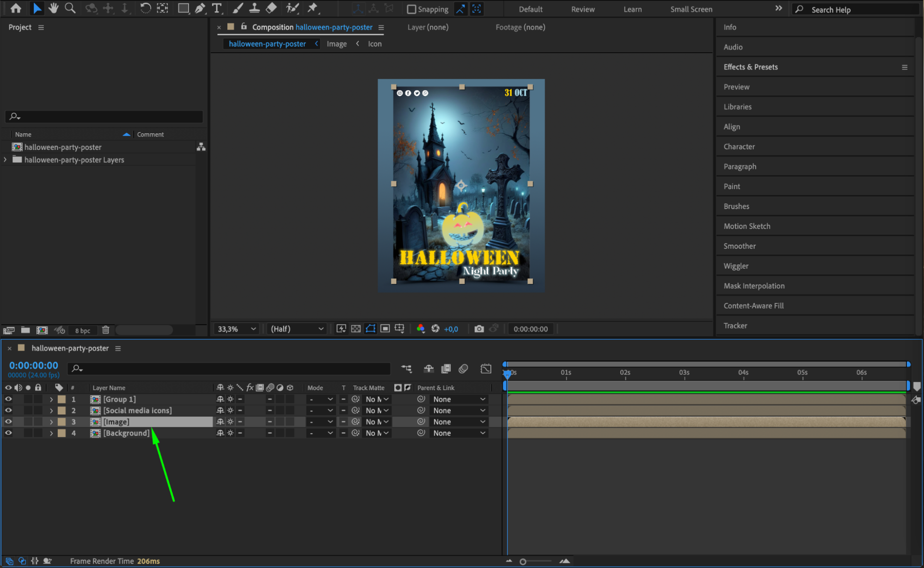Select the Hand tool in toolbar
The width and height of the screenshot is (924, 568).
54,8
